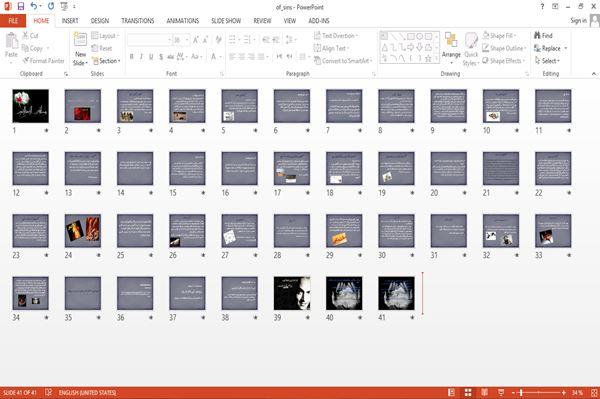Open the FILE tab
This screenshot has width=600, height=399.
[13, 21]
